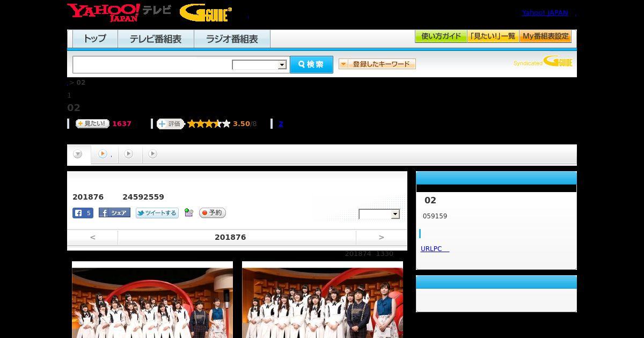
Task: Open My番組表設定
Action: tap(545, 36)
